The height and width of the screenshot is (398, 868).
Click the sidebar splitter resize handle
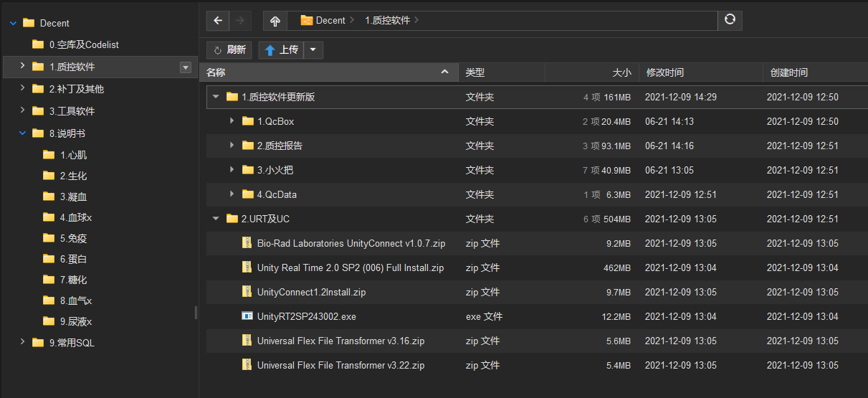click(x=196, y=312)
